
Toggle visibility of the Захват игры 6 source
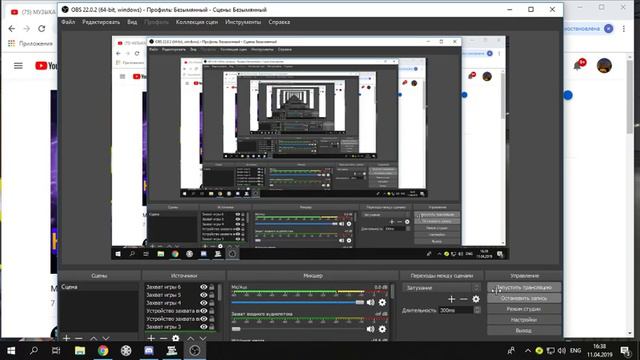pyautogui.click(x=204, y=287)
